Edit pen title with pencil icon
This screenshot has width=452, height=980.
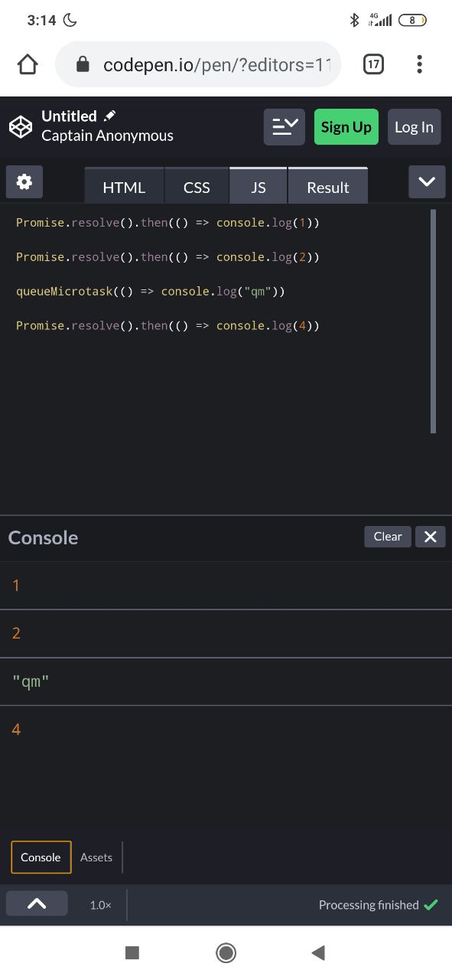click(x=109, y=116)
